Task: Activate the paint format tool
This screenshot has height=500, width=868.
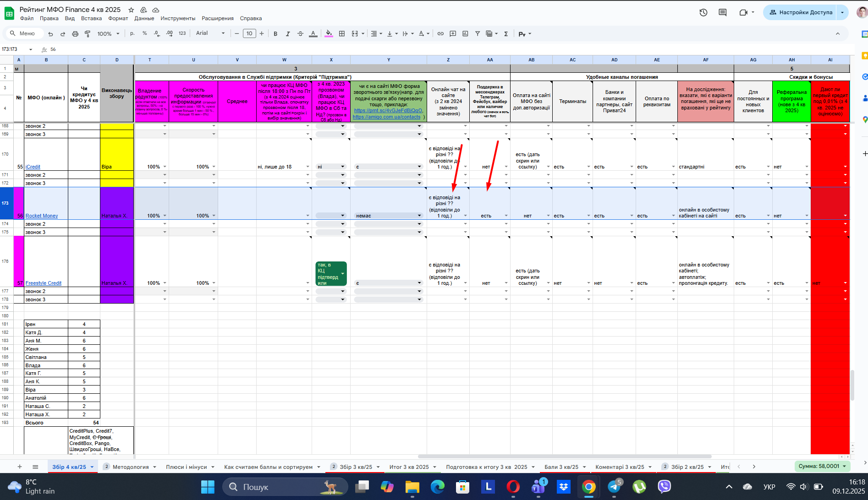Action: 88,34
